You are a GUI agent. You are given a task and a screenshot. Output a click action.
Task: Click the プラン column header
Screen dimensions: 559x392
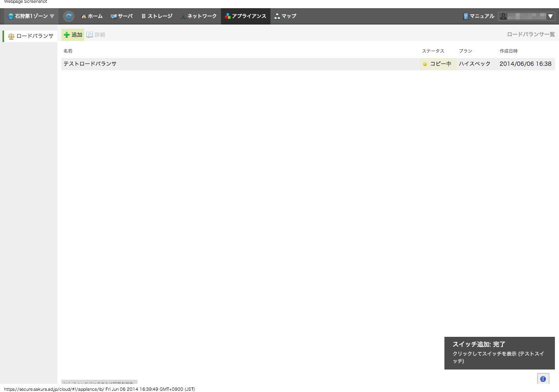[465, 51]
